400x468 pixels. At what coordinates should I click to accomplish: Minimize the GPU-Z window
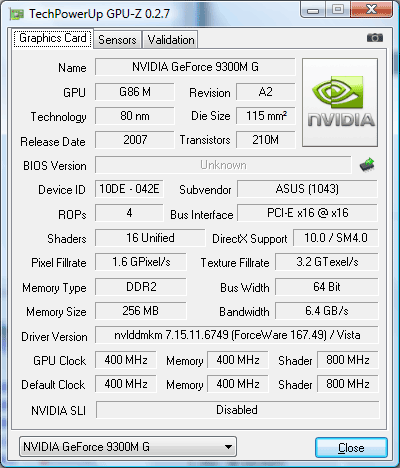313,10
